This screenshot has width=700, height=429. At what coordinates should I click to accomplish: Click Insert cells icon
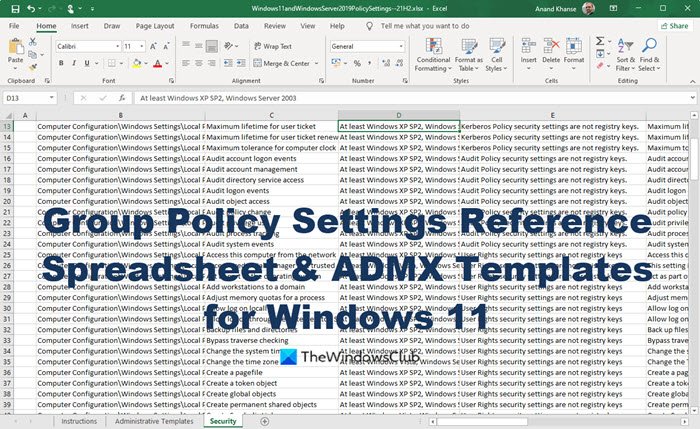coord(529,46)
